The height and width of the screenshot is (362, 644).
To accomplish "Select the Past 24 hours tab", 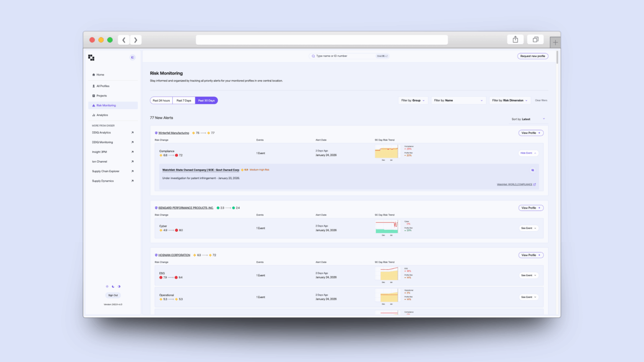I will point(161,100).
